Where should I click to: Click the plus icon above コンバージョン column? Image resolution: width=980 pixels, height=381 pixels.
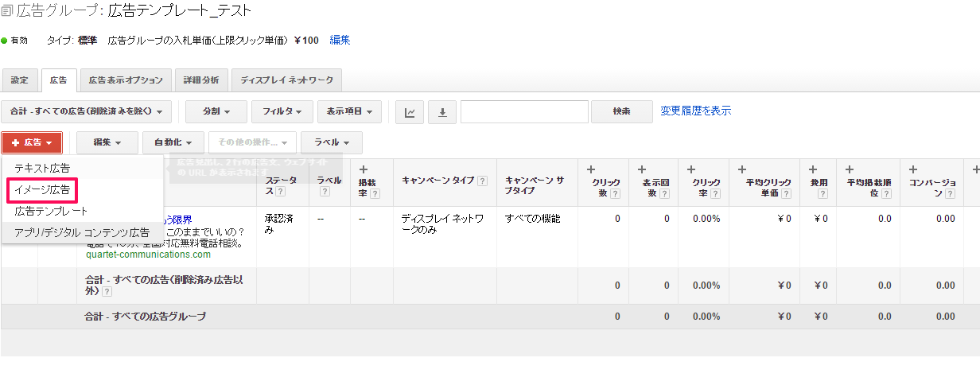click(915, 169)
